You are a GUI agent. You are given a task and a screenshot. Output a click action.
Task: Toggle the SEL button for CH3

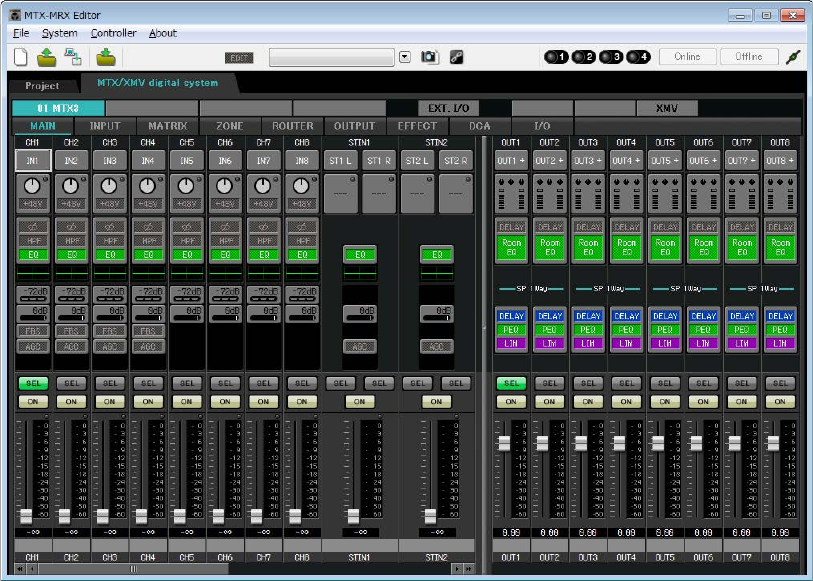coord(109,383)
